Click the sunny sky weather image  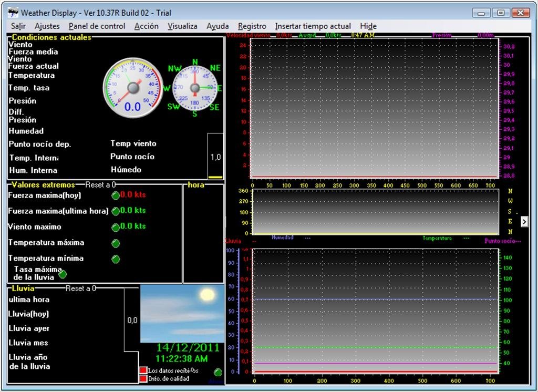click(182, 313)
